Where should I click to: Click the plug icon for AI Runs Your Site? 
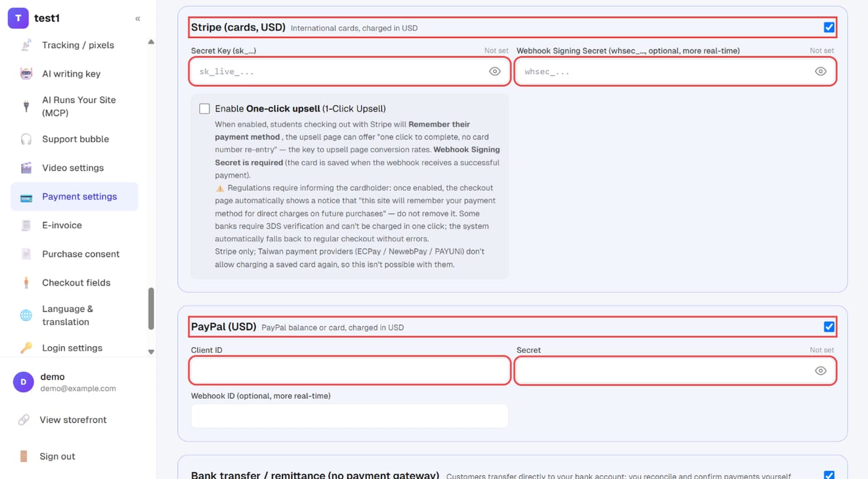tap(26, 106)
